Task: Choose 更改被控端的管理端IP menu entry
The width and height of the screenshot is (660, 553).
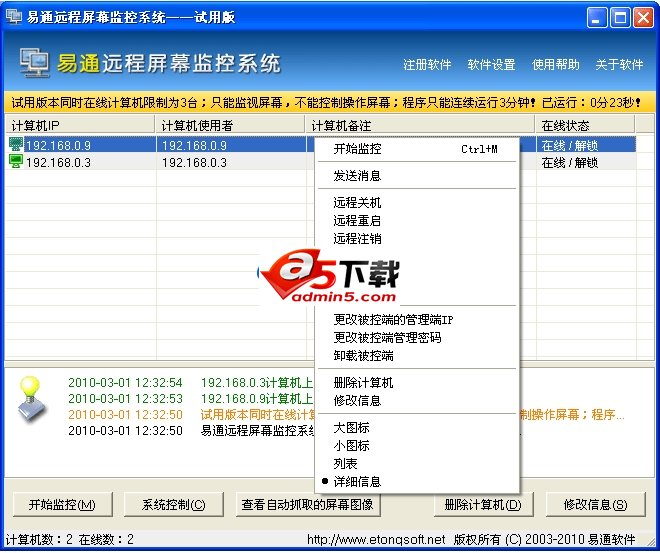Action: click(417, 320)
